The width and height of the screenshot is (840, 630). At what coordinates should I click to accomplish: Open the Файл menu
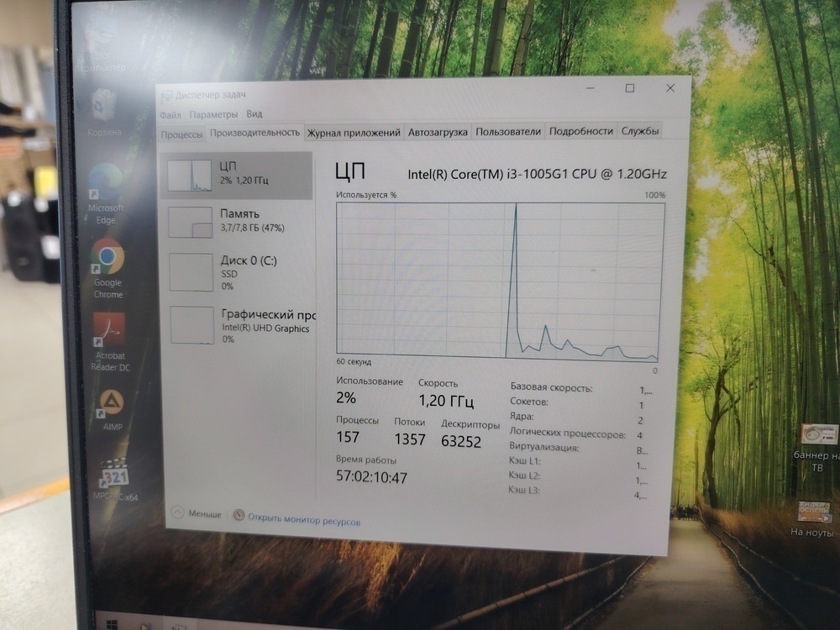pos(172,113)
